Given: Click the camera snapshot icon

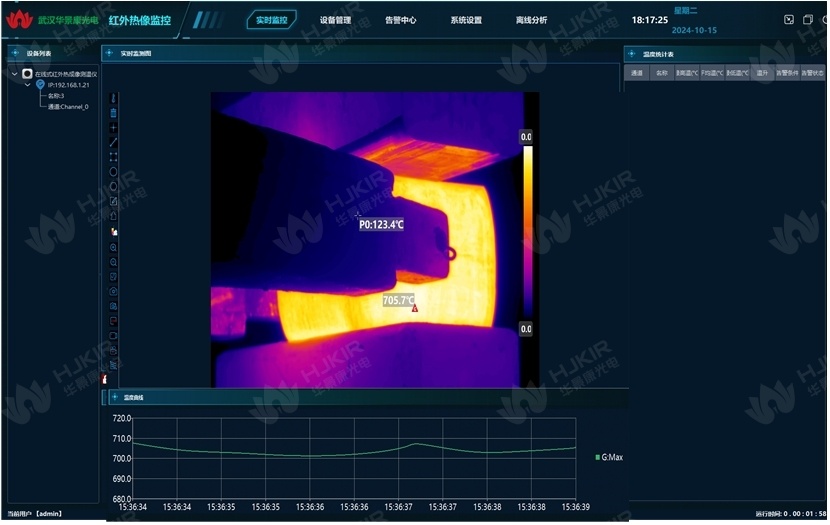Looking at the screenshot, I should [x=113, y=350].
